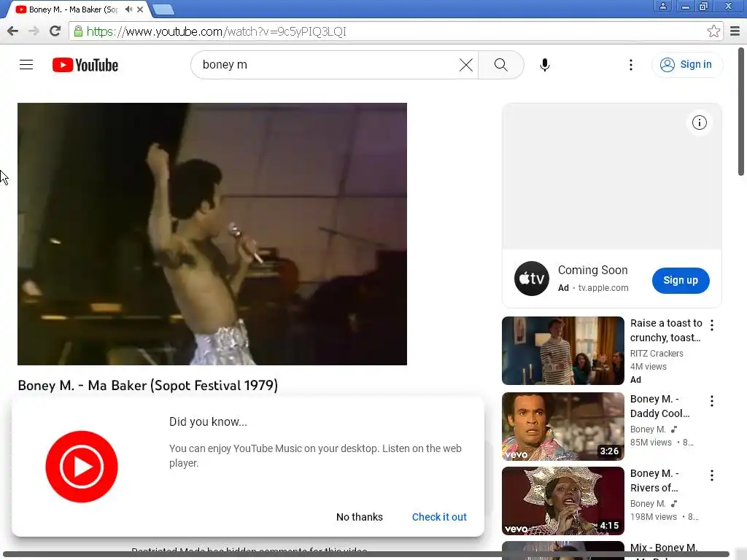Screen dimensions: 747x560
Task: Open the RITZ Crackers ad thumbnail
Action: pos(563,351)
